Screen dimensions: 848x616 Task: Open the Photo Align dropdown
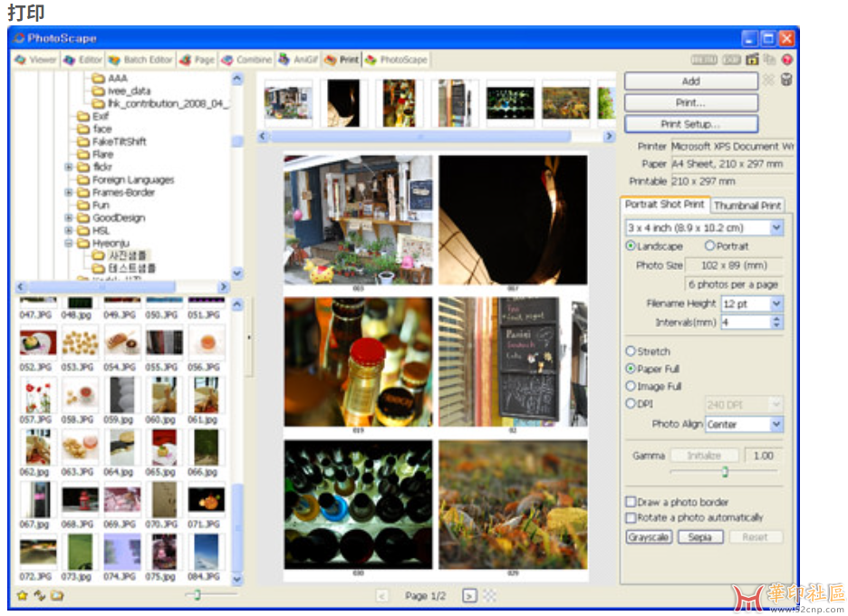776,425
